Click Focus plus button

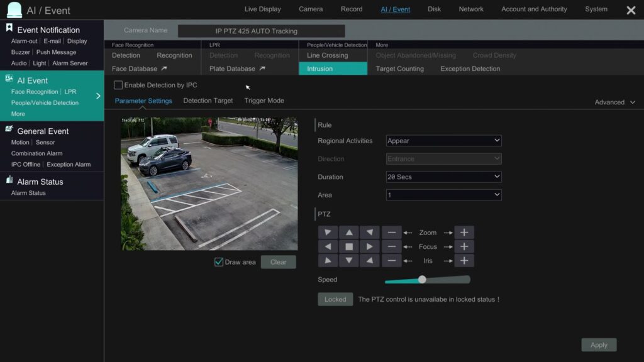pyautogui.click(x=464, y=246)
